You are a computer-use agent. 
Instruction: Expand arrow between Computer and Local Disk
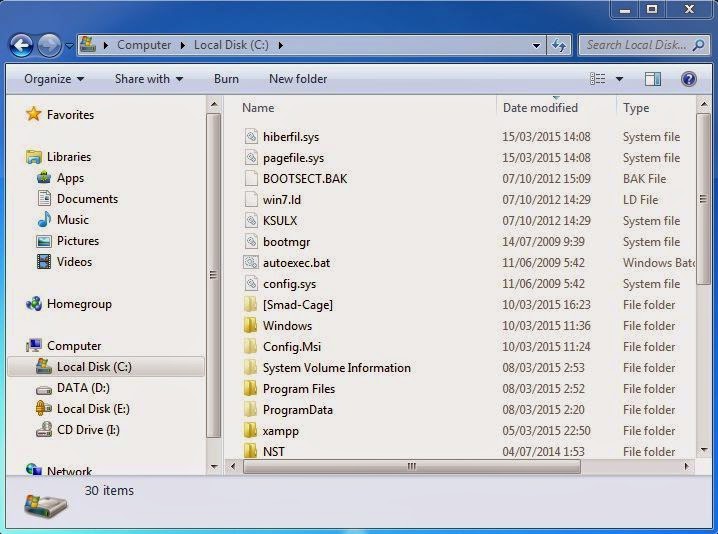tap(183, 45)
